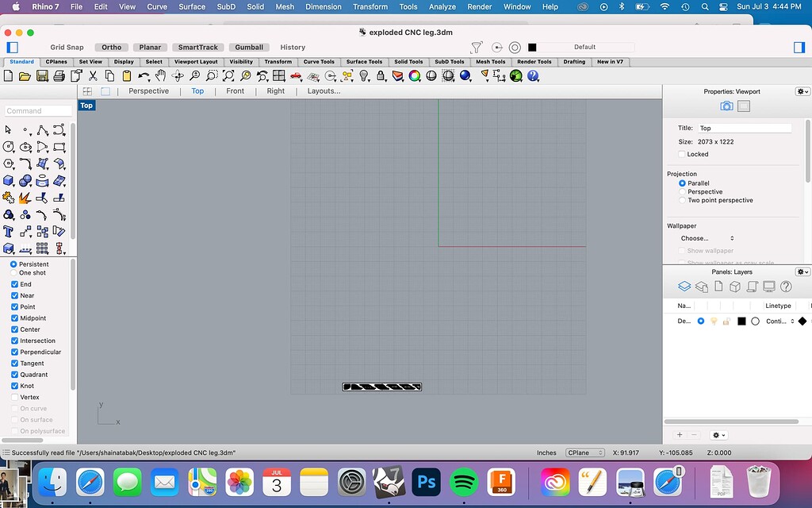This screenshot has width=812, height=508.
Task: Click the Command input field
Action: tap(38, 111)
